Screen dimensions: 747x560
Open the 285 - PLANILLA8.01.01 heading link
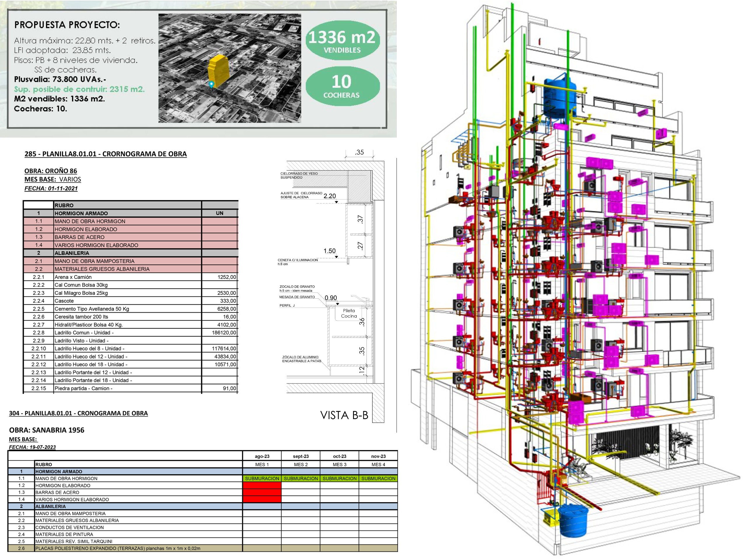pyautogui.click(x=105, y=154)
